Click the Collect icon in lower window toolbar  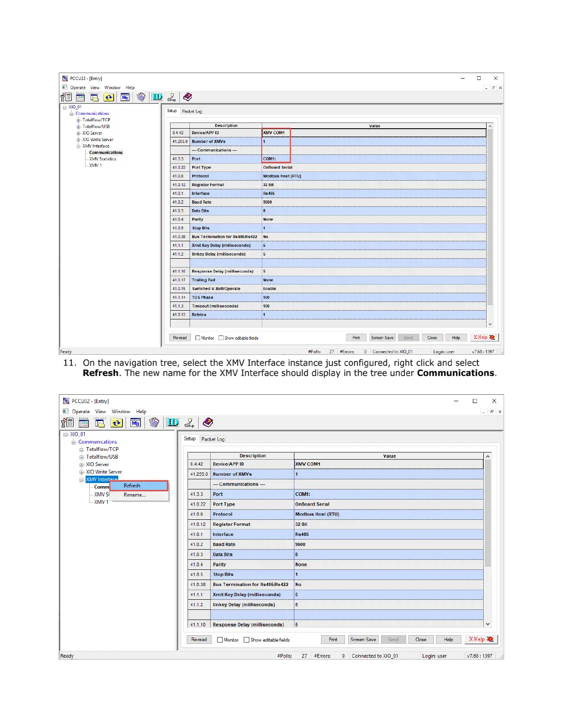click(100, 422)
